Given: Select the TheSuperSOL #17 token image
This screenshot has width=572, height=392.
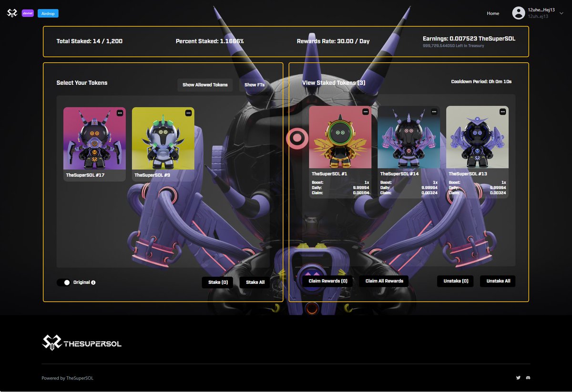Looking at the screenshot, I should coord(94,138).
